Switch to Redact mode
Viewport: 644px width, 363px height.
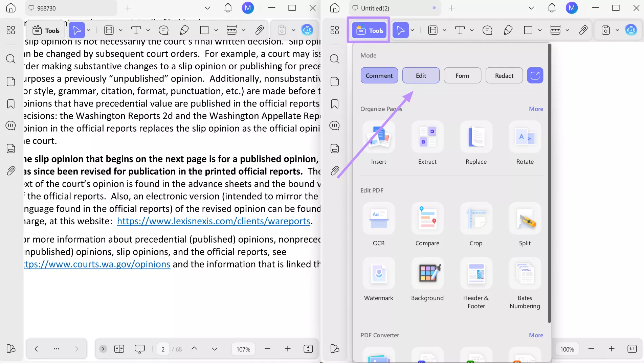pos(504,75)
